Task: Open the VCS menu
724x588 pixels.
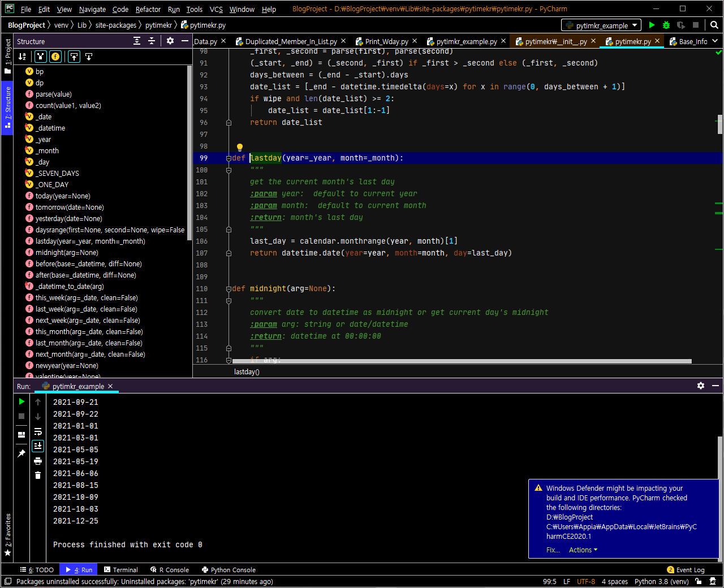Action: tap(216, 9)
